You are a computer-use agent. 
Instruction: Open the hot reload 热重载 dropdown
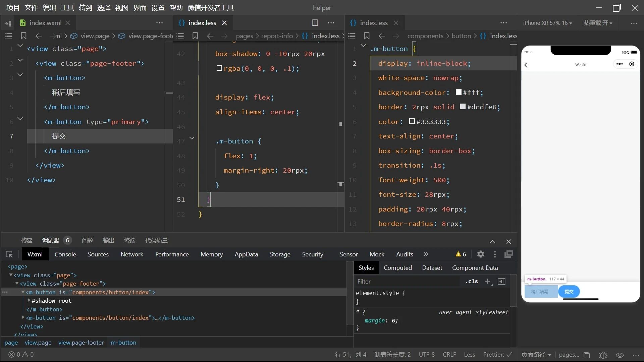(598, 23)
